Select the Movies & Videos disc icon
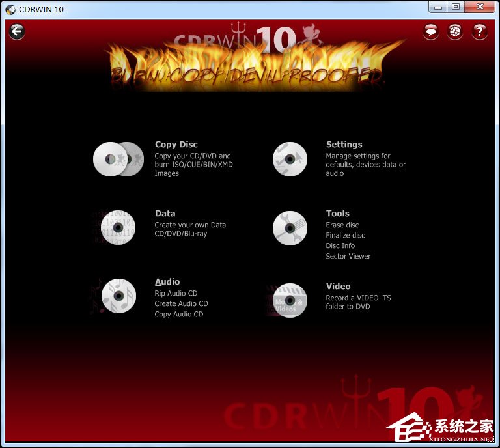This screenshot has height=448, width=500. [290, 300]
